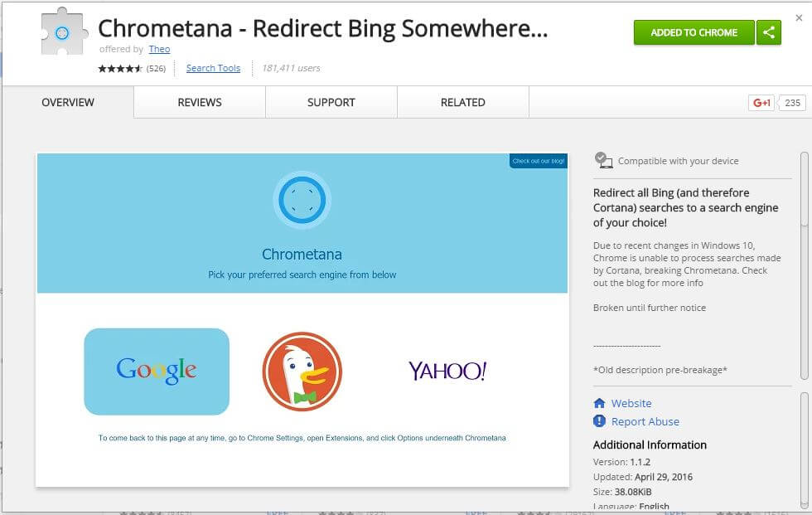Screen dimensions: 812x515
Task: Open the Overview tab
Action: click(68, 103)
